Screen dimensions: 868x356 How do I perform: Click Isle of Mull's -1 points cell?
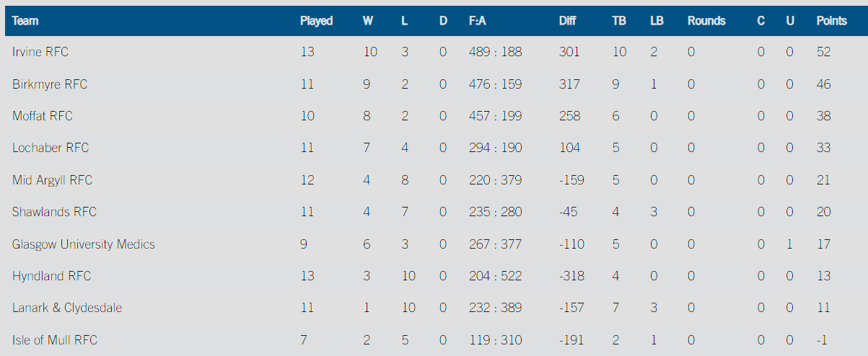tap(822, 340)
